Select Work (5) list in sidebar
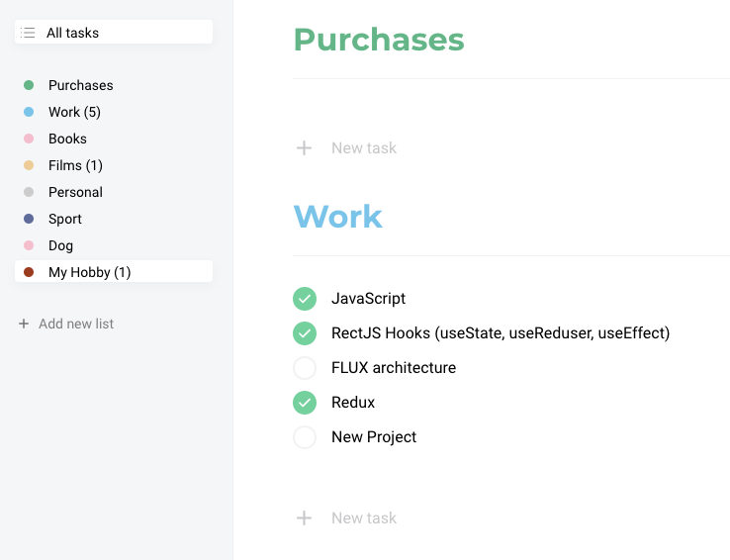The height and width of the screenshot is (560, 730). click(74, 112)
